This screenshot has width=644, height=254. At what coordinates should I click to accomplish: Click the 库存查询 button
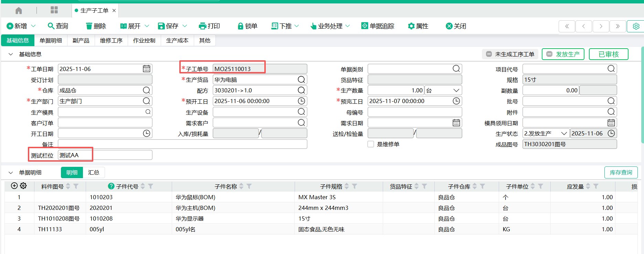point(621,172)
